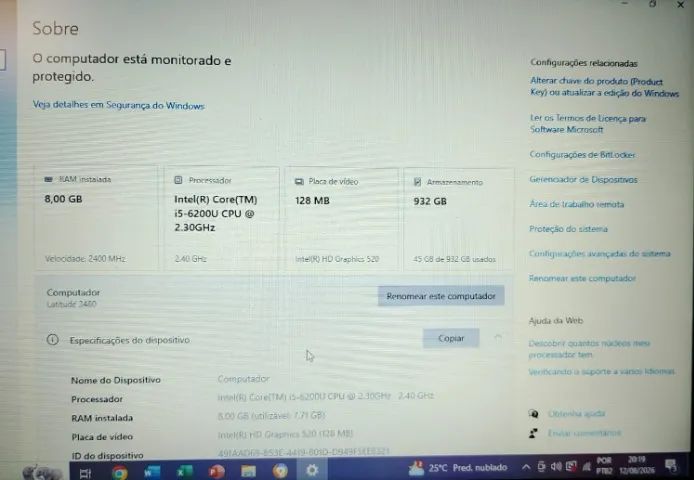Open Google Chrome from the taskbar
This screenshot has width=694, height=480.
pyautogui.click(x=120, y=472)
